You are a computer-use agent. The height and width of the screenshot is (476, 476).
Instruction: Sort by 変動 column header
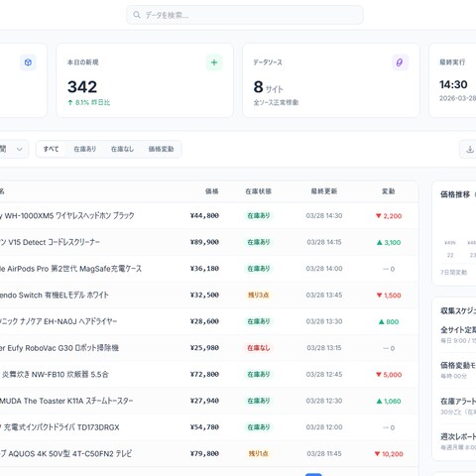click(x=389, y=191)
